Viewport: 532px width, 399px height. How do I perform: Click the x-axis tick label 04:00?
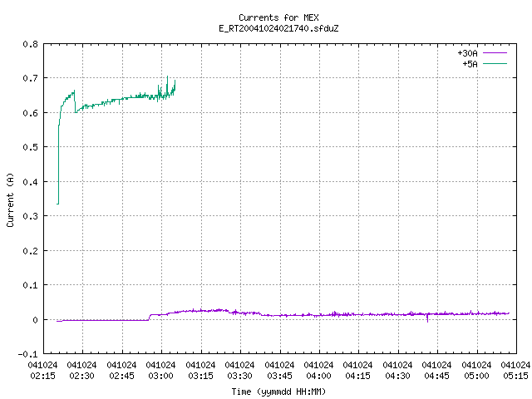pyautogui.click(x=318, y=376)
